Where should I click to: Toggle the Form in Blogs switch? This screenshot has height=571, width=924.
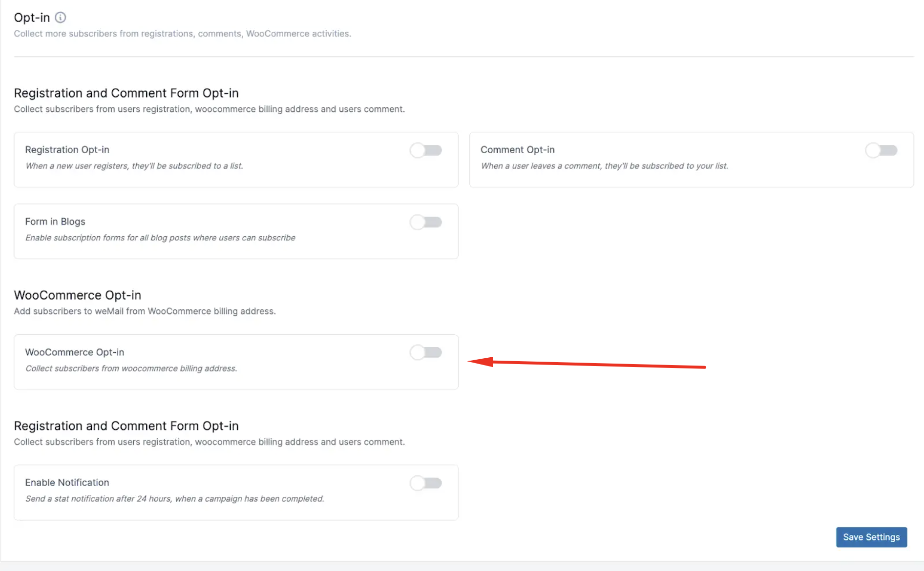425,222
